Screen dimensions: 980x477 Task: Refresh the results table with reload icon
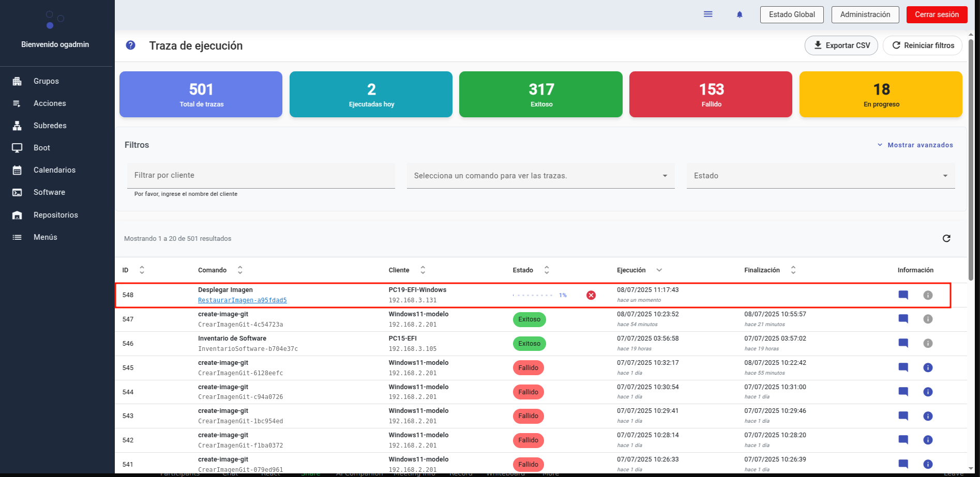[x=946, y=238]
